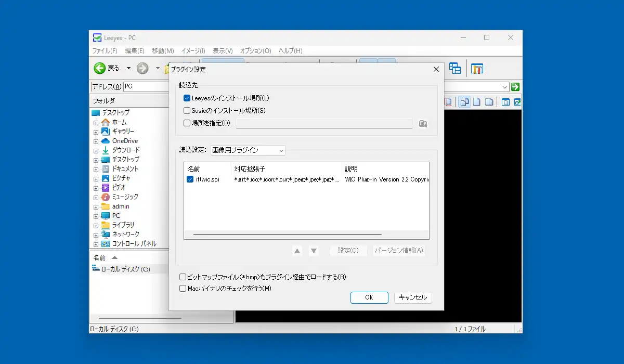Click the ピクチャ icon in folder tree
This screenshot has height=364, width=624.
106,178
